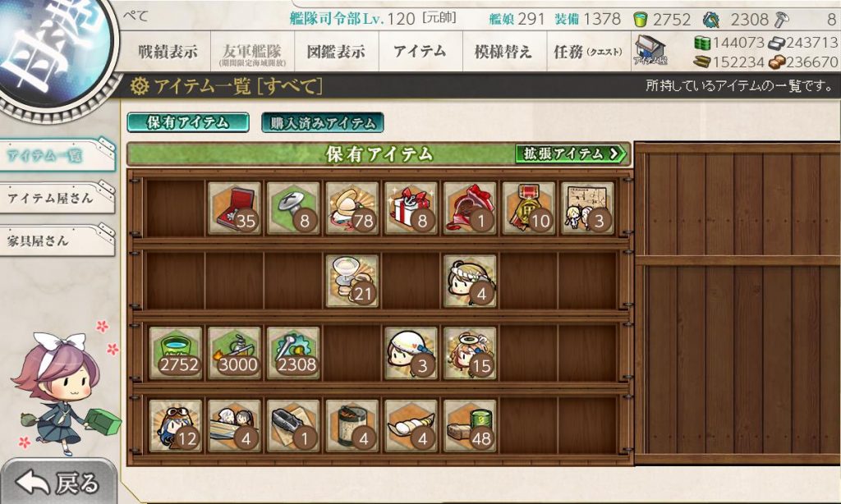
Task: Open the アイテム屋さん sidebar entry
Action: [x=57, y=199]
